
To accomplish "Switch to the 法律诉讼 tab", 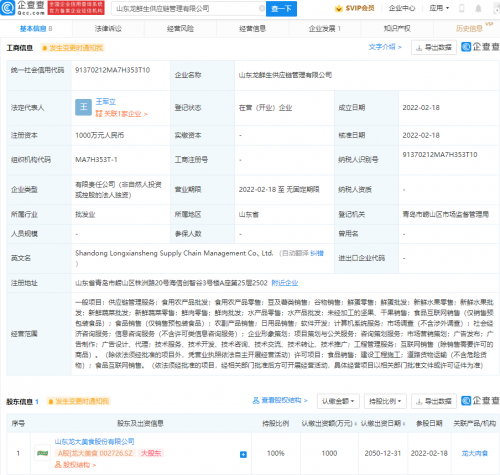I will click(108, 29).
